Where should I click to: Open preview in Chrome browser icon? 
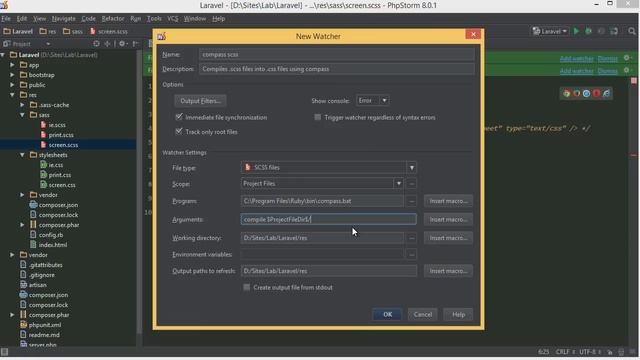(567, 93)
